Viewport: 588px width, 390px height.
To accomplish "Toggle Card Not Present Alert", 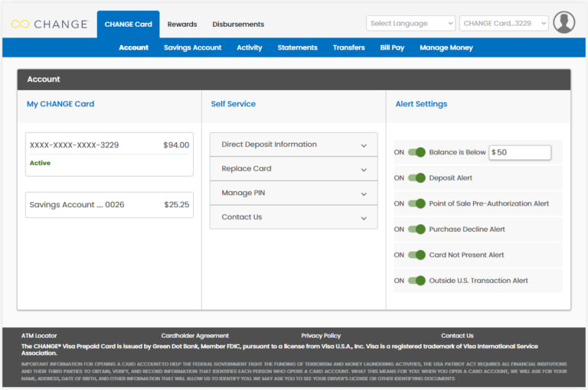I will click(x=416, y=255).
